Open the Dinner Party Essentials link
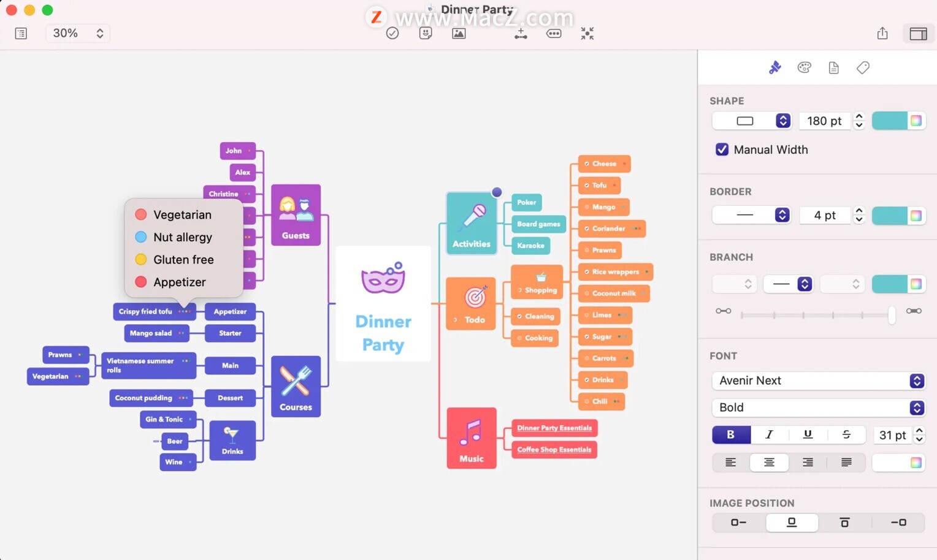This screenshot has width=937, height=560. pos(554,428)
